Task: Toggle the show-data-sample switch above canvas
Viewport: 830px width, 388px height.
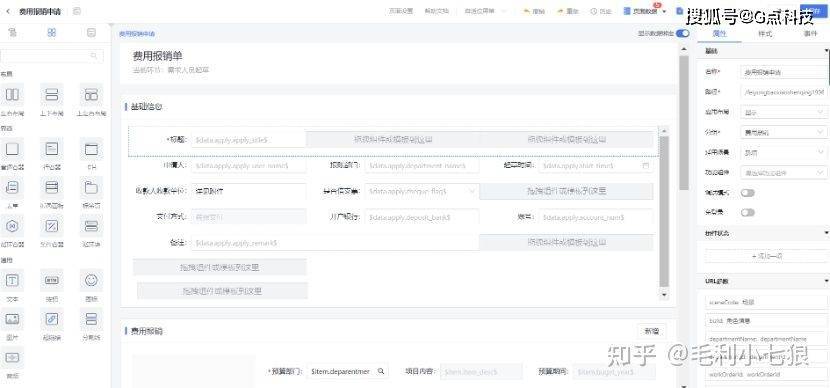Action: pos(683,33)
